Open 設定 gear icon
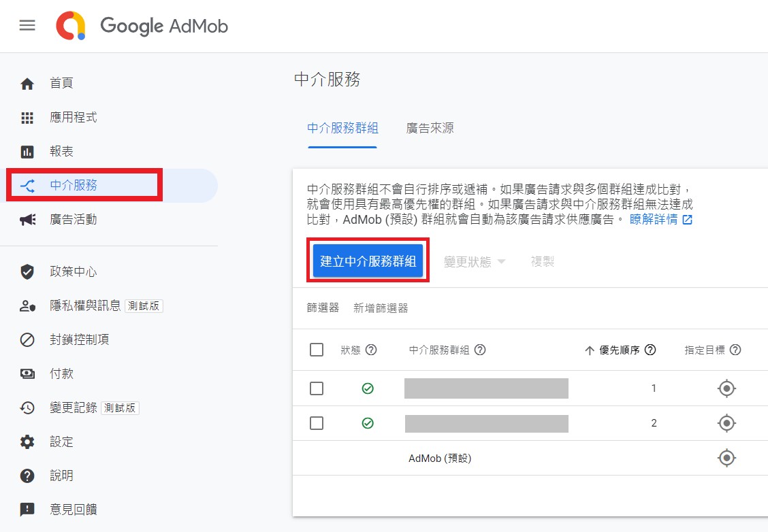The height and width of the screenshot is (532, 768). pyautogui.click(x=27, y=442)
